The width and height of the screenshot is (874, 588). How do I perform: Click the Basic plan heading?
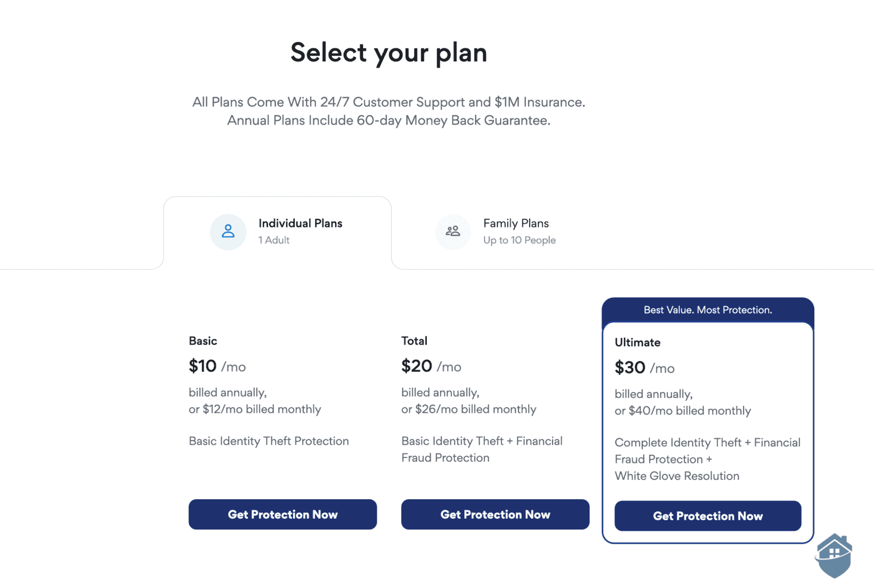203,341
